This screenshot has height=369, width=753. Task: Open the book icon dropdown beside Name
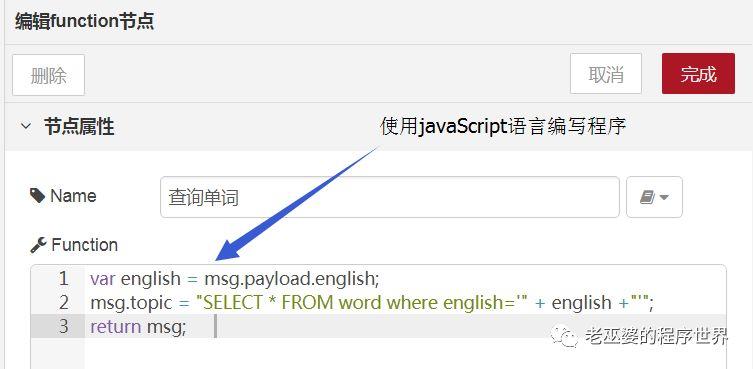[x=654, y=197]
